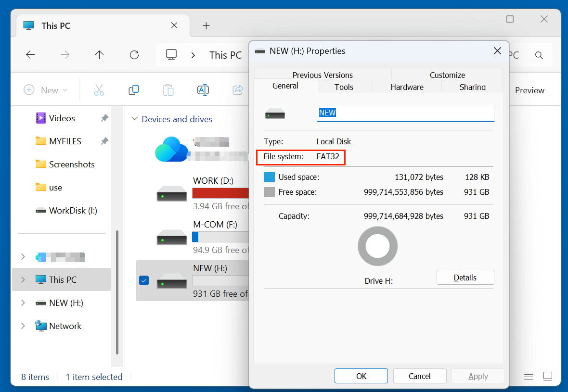The image size is (568, 392).
Task: Switch to the Tools tab
Action: point(344,87)
